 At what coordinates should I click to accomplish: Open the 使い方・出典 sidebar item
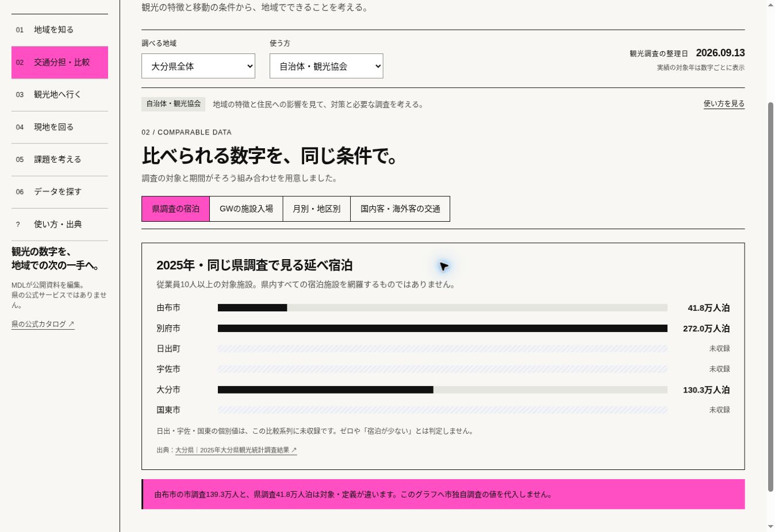(60, 225)
